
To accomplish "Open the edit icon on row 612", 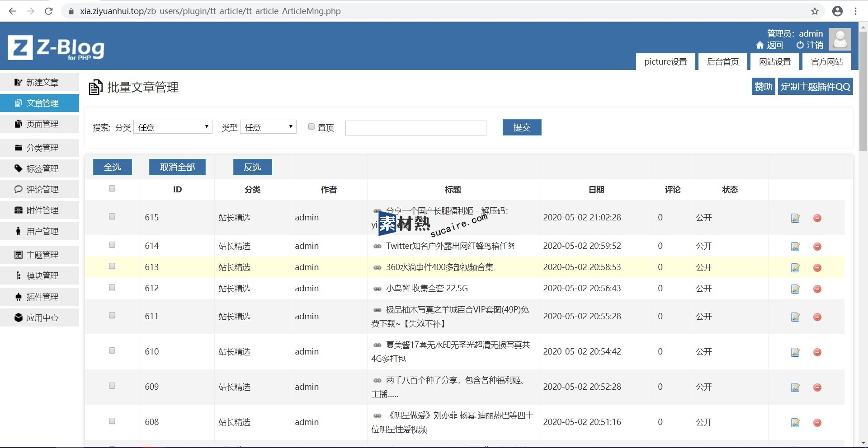I will click(x=795, y=289).
